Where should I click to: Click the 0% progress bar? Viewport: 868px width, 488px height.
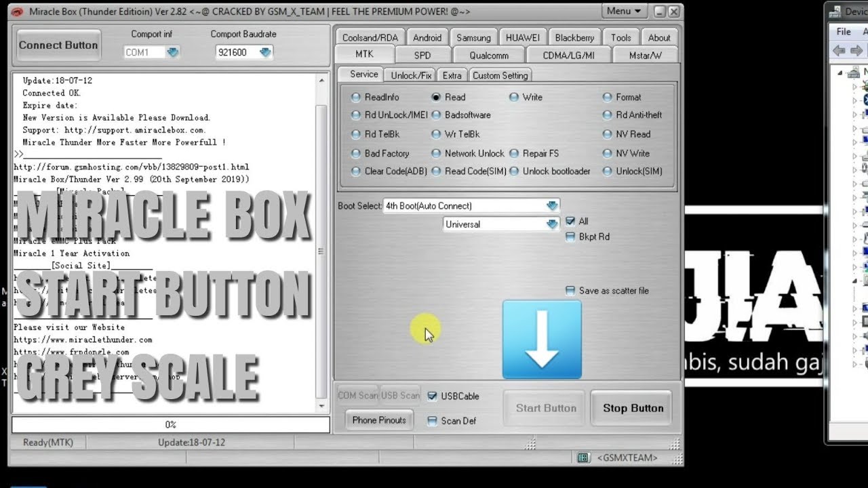pyautogui.click(x=171, y=425)
